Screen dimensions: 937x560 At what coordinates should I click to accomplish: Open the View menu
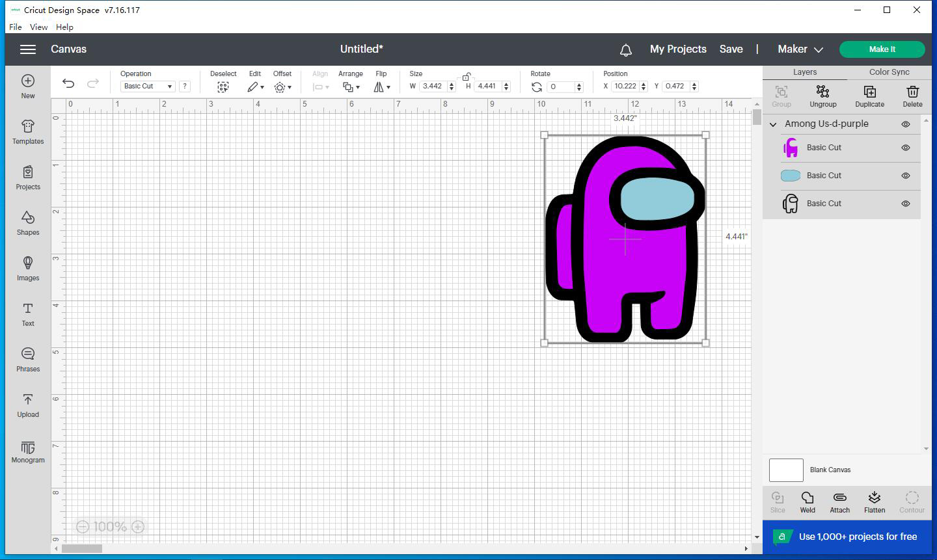(x=38, y=27)
